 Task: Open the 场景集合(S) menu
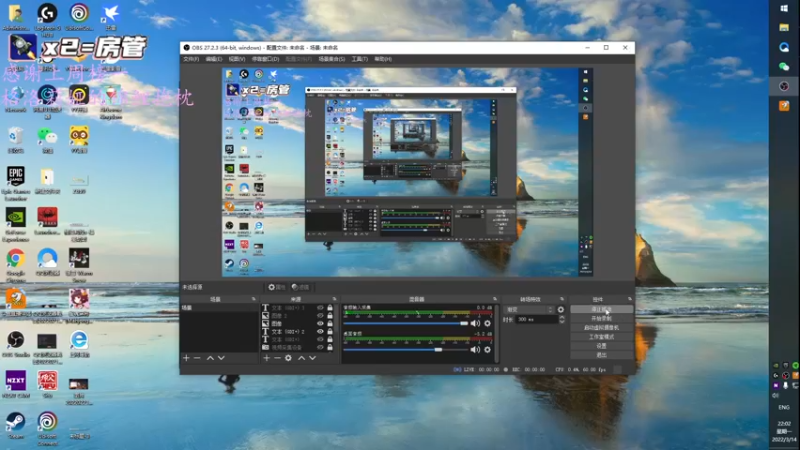click(x=332, y=59)
